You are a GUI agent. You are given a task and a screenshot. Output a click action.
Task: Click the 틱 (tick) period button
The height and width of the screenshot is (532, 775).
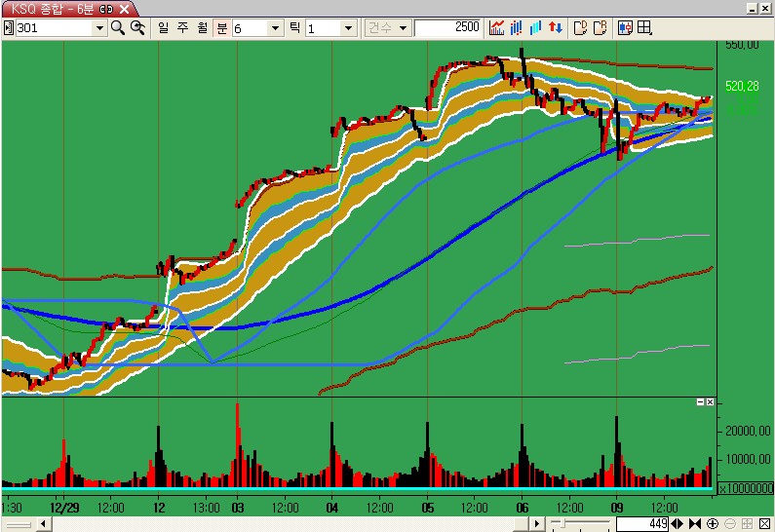pos(294,27)
